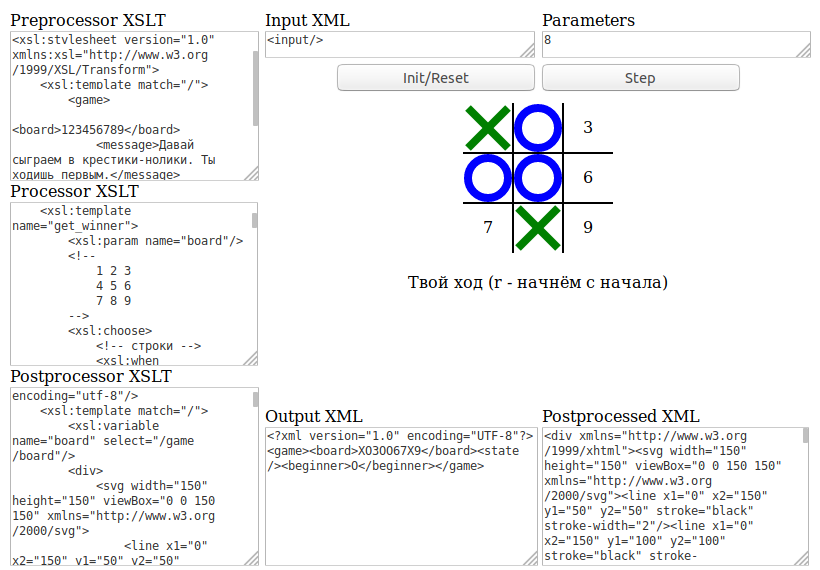Image resolution: width=820 pixels, height=570 pixels.
Task: Click the 'Parameters' heading
Action: 588,20
